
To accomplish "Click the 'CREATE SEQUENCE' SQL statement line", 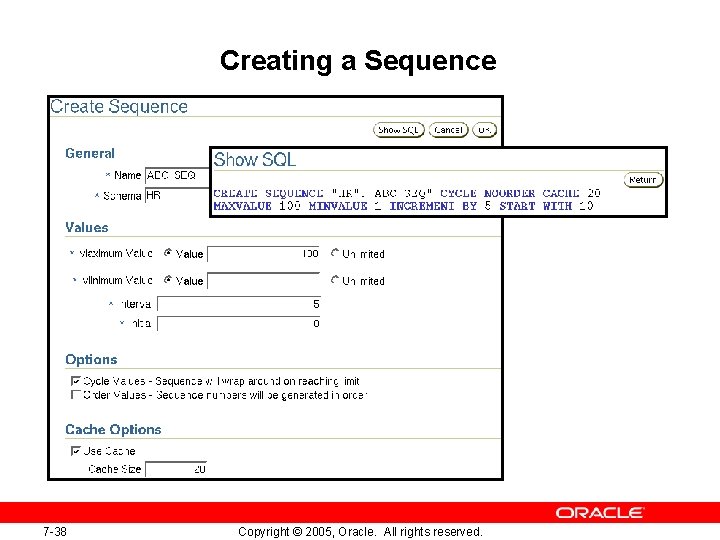I will tap(407, 193).
